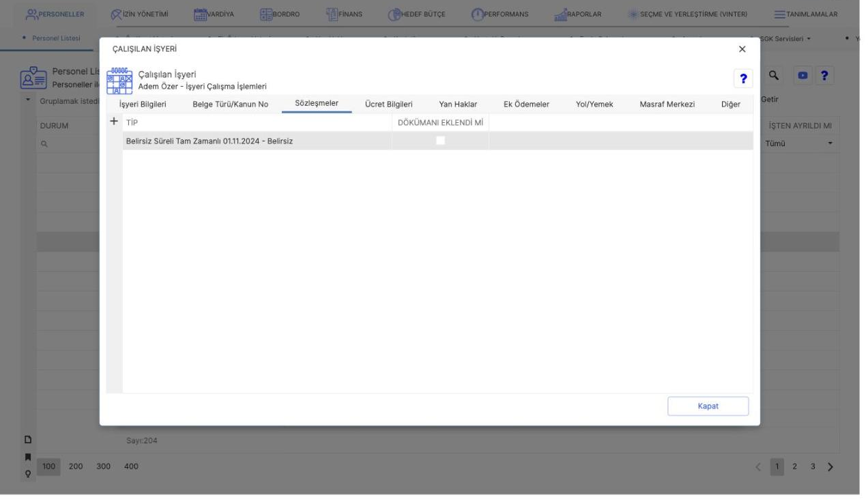Open the Tümü filter dropdown
Viewport: 868px width, 502px height.
pyautogui.click(x=799, y=143)
